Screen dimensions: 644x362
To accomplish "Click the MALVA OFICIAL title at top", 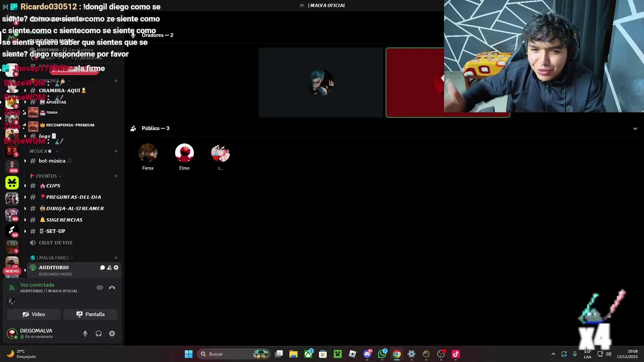I will (x=327, y=5).
